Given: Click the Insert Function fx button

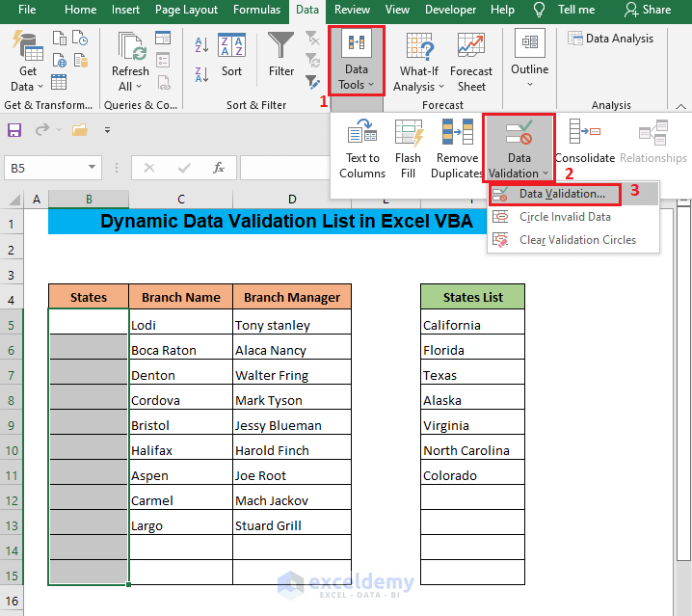Looking at the screenshot, I should (219, 168).
